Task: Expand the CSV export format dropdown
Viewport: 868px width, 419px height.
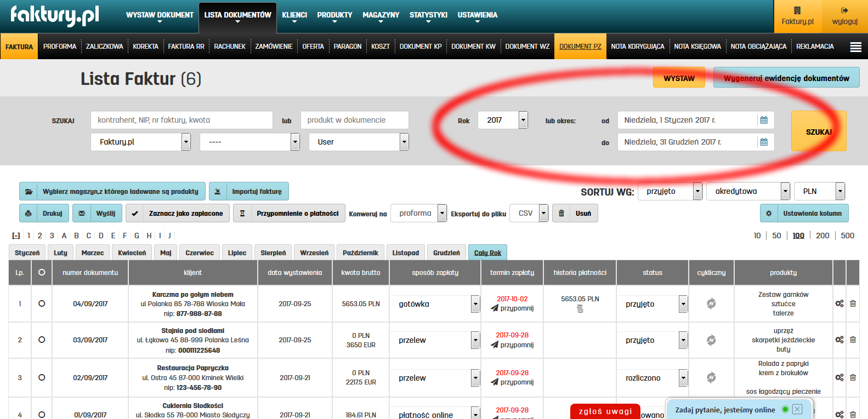Action: pos(543,213)
